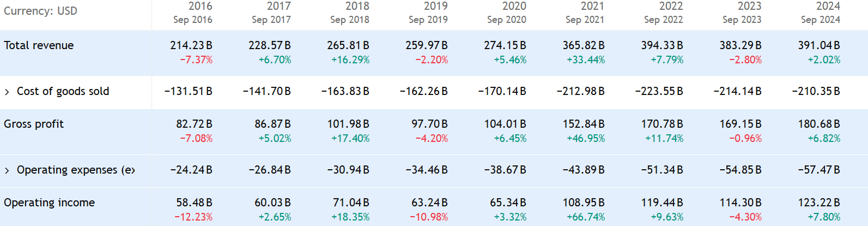Select the 2022 column header
This screenshot has height=226, width=868.
pos(671,7)
